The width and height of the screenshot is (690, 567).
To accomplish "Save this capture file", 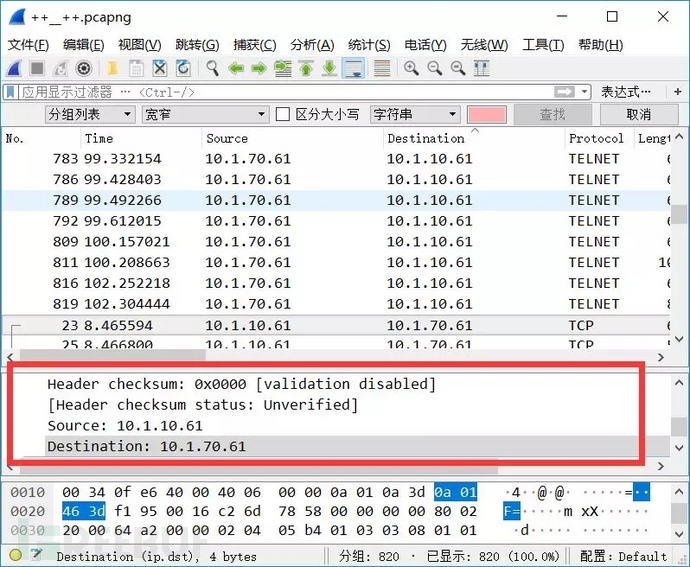I will 136,68.
